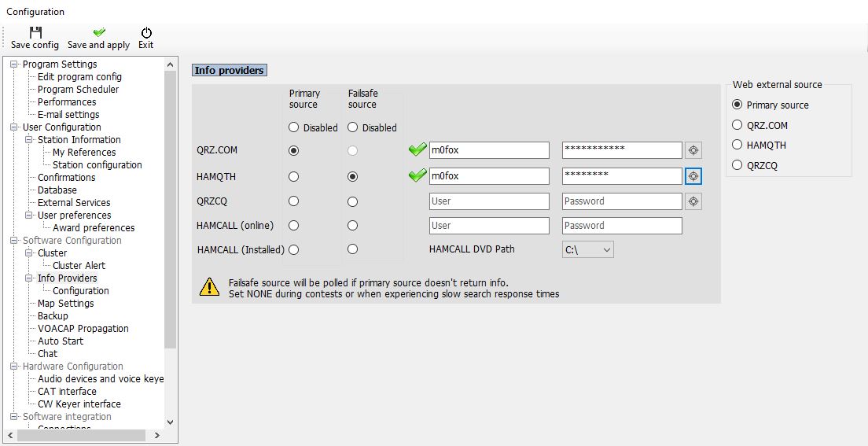868x446 pixels.
Task: Select QRZ.COM as primary source
Action: tap(293, 150)
